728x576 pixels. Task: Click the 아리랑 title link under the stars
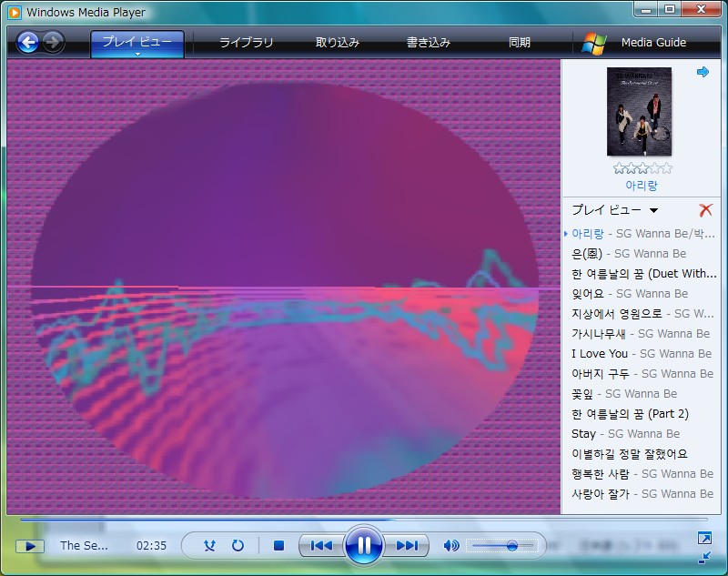pos(642,186)
